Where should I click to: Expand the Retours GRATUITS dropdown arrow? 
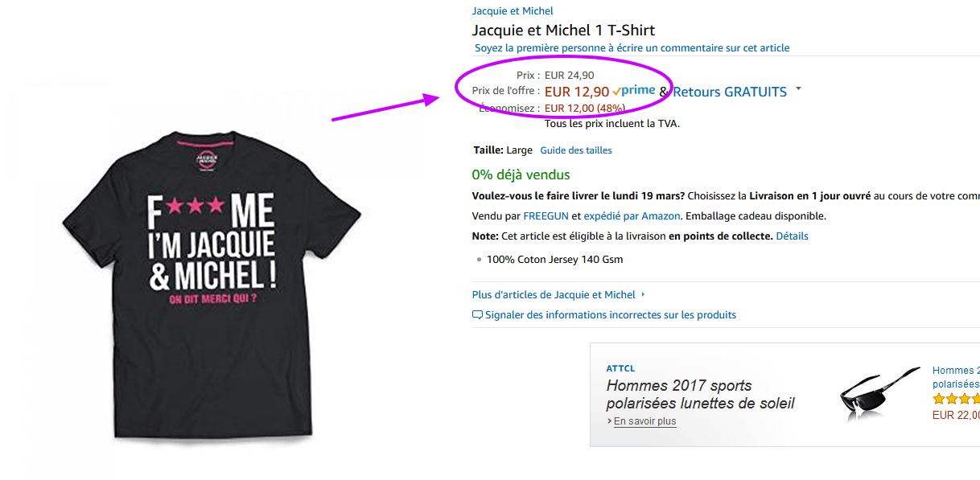[x=797, y=89]
